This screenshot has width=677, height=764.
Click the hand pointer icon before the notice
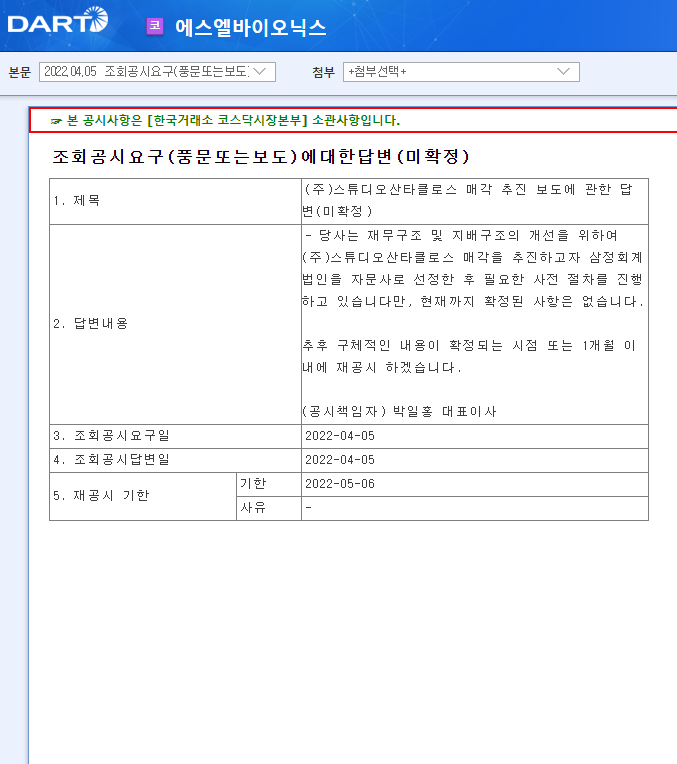57,121
